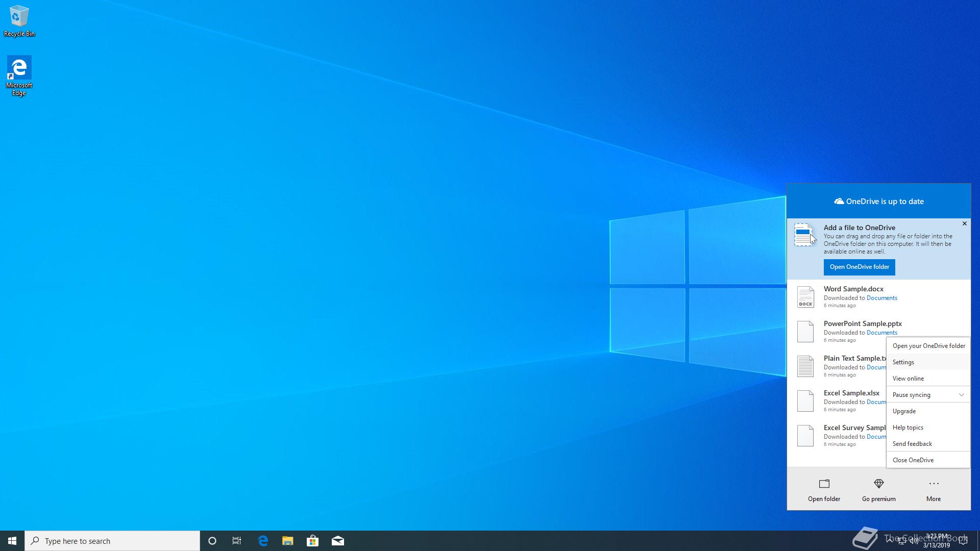Show hidden system tray icons

pos(890,541)
